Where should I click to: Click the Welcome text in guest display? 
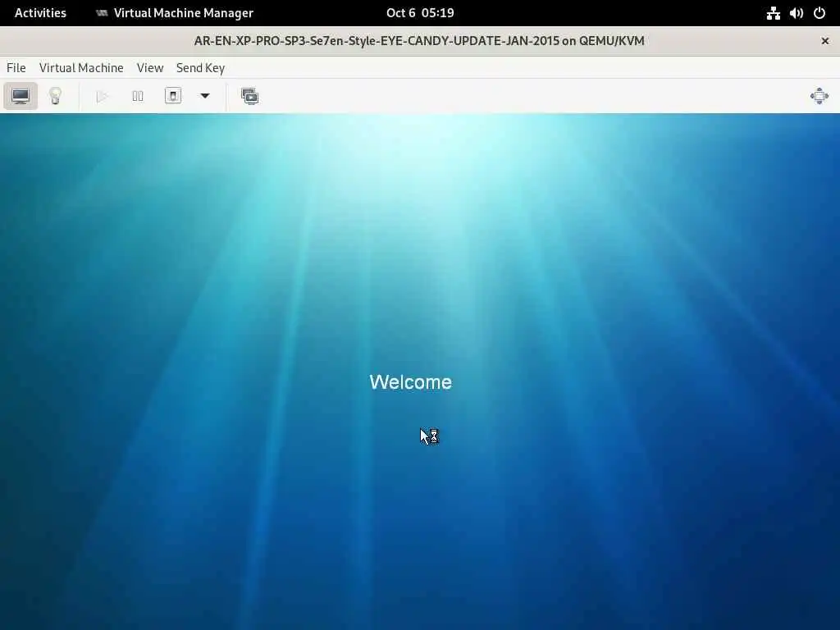tap(411, 382)
